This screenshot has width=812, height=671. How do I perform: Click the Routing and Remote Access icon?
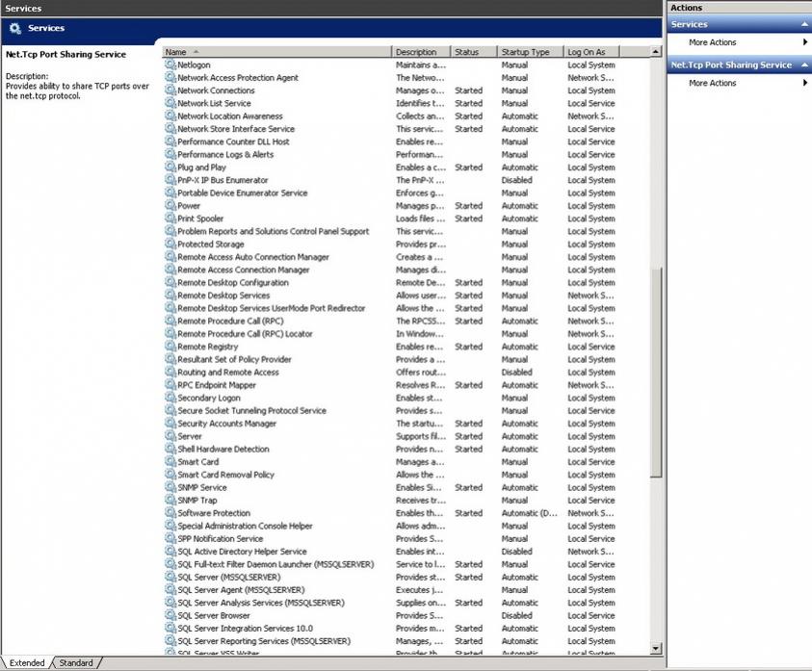coord(170,373)
